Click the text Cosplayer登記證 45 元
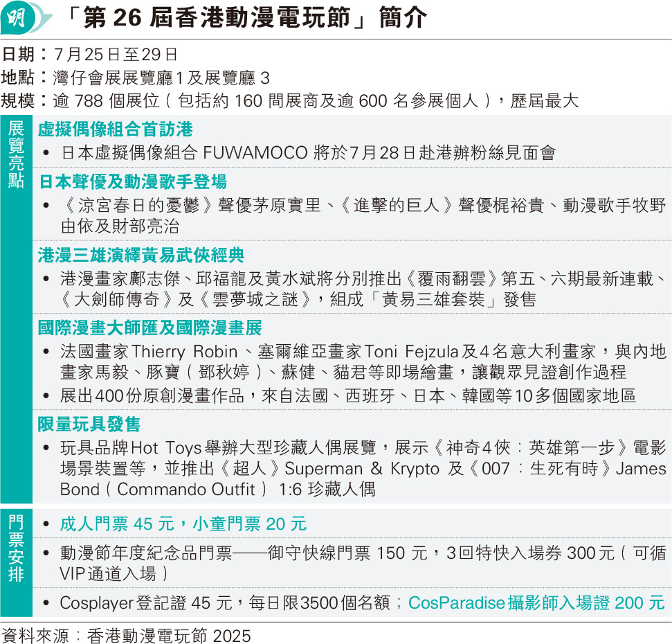The width and height of the screenshot is (672, 644). [x=146, y=603]
